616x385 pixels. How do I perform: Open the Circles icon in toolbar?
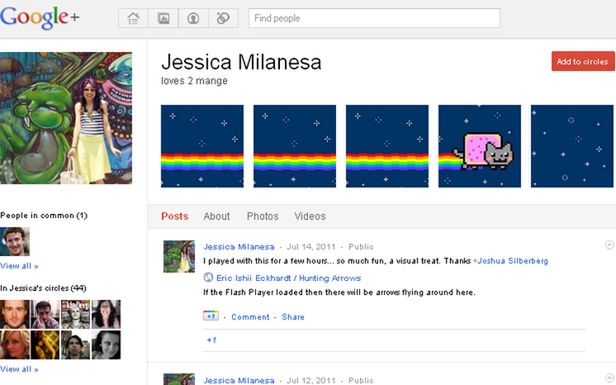coord(223,18)
